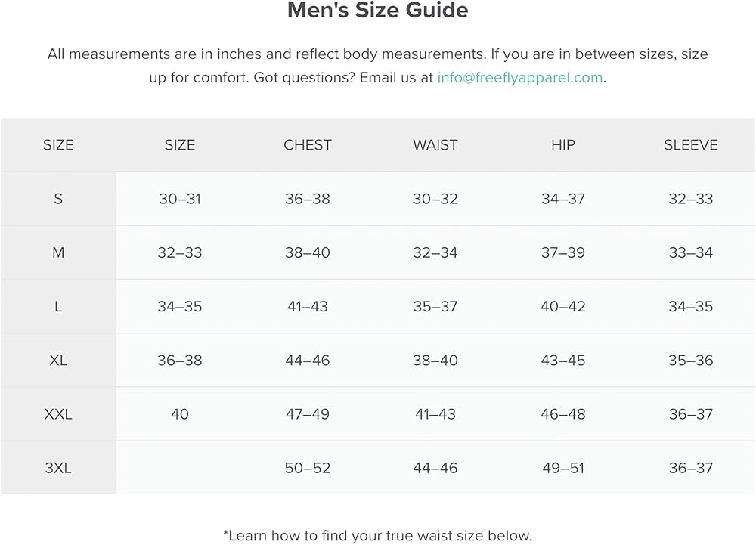Click the info@freeflyapparel.com email link
The width and height of the screenshot is (756, 545).
[x=520, y=77]
